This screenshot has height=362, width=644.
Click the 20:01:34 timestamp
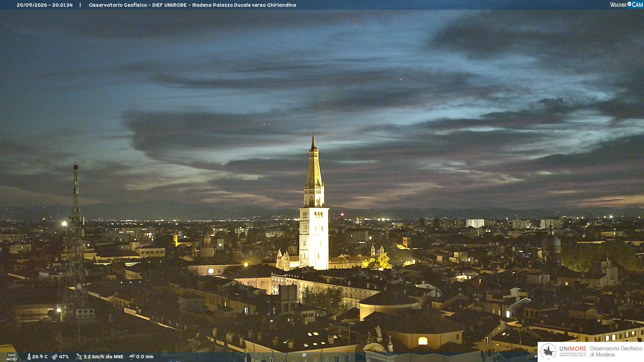(62, 5)
